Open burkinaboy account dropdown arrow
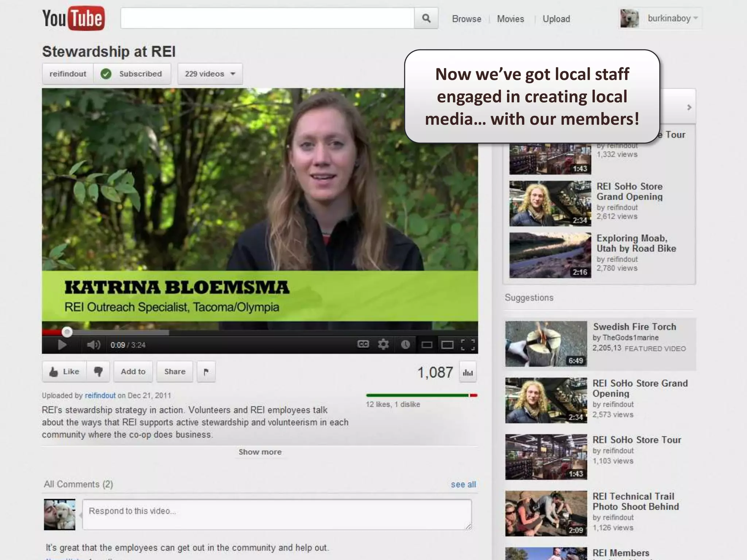Screen dimensions: 747x560 pos(695,18)
